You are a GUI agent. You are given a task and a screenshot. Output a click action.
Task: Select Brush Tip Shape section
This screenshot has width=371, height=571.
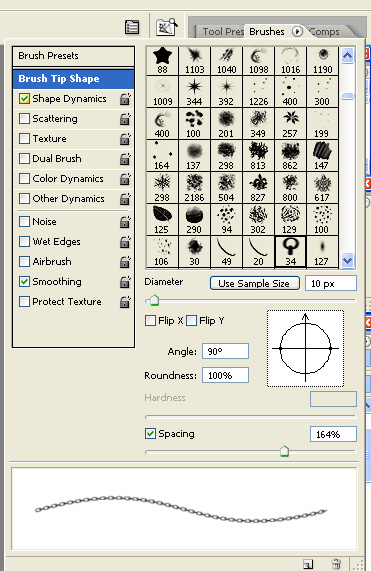[74, 79]
